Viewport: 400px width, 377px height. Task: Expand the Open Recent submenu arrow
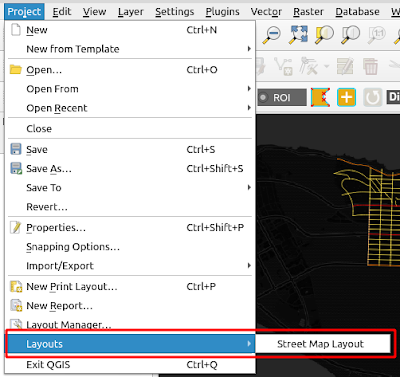[249, 108]
